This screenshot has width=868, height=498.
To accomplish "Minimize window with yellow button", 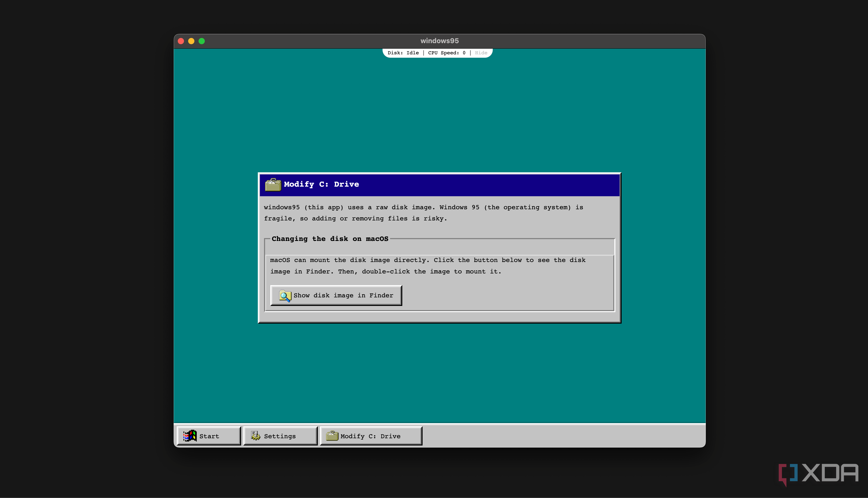I will (192, 41).
